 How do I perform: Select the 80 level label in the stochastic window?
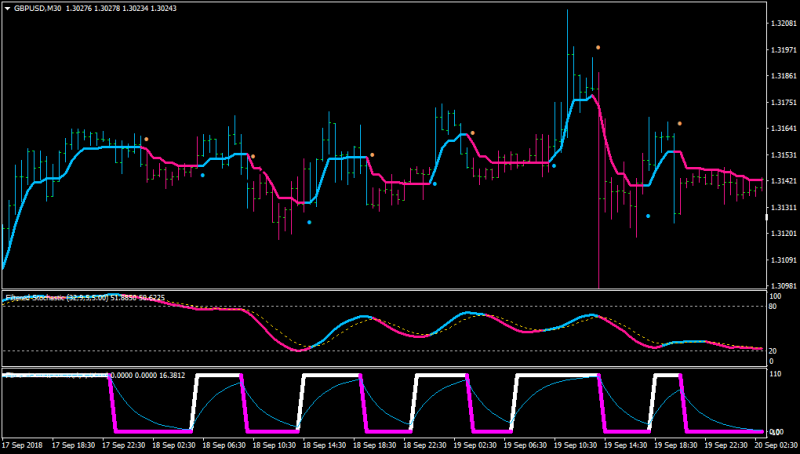(x=772, y=307)
